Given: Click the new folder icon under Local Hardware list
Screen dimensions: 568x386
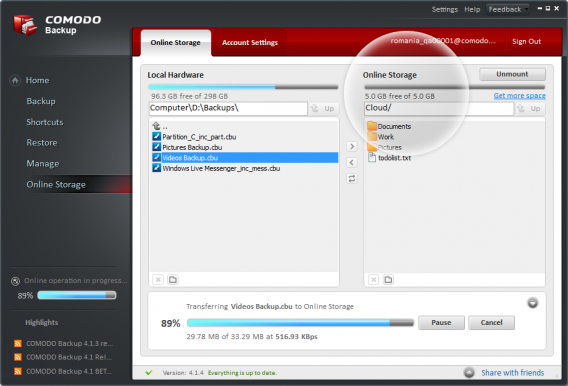Looking at the screenshot, I should [x=173, y=280].
